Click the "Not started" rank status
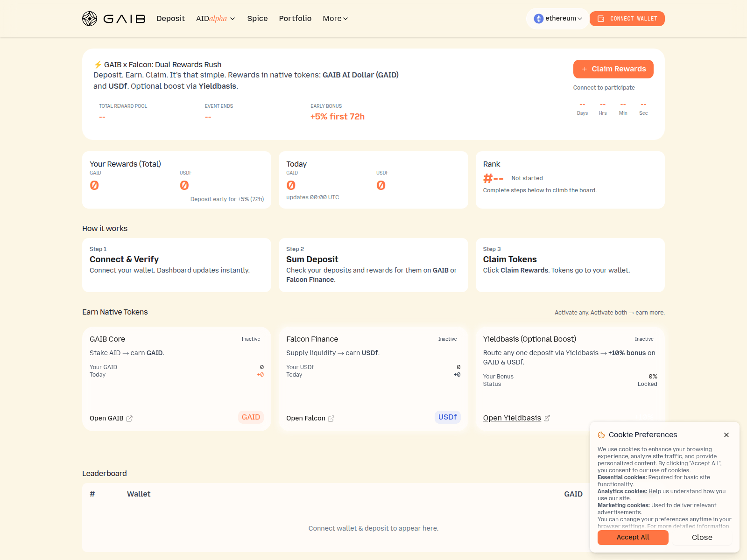The width and height of the screenshot is (747, 560). click(527, 178)
